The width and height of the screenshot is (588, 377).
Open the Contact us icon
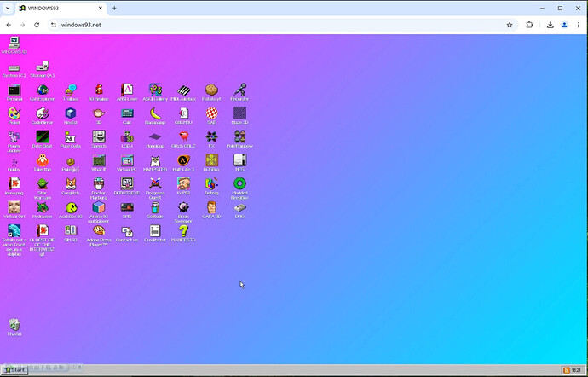(x=127, y=231)
